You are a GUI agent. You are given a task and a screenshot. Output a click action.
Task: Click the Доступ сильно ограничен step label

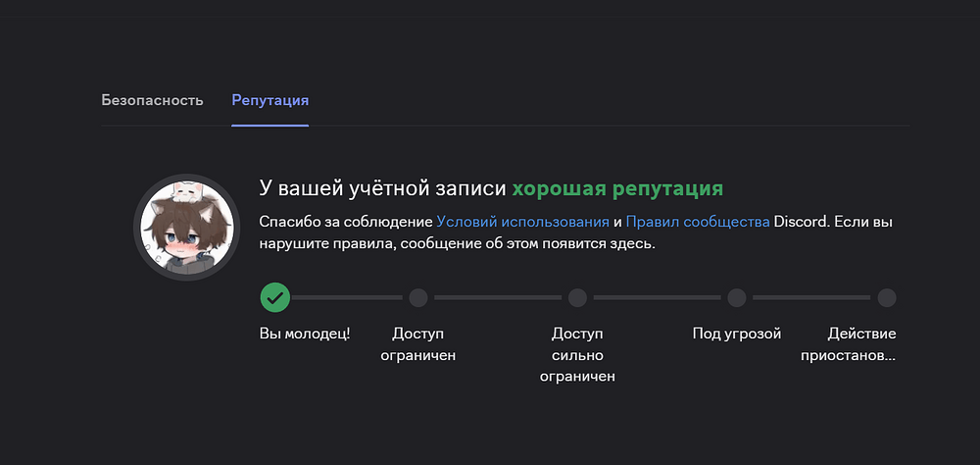pos(577,354)
